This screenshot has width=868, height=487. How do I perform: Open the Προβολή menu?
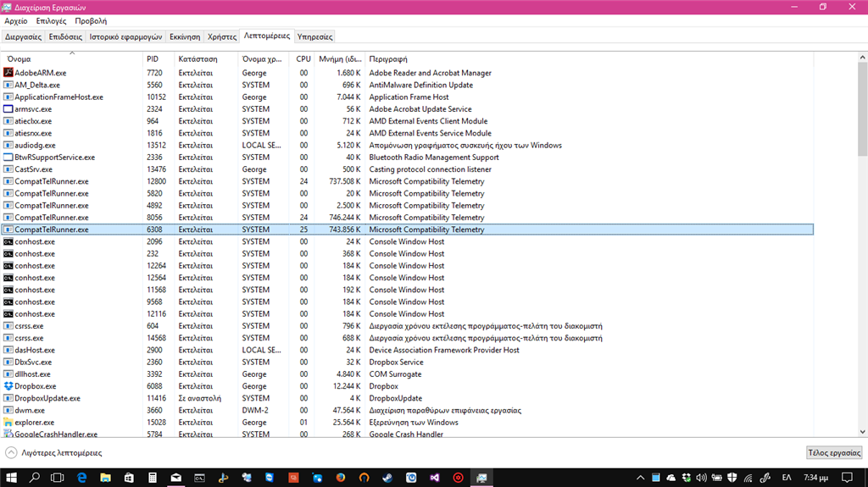91,21
